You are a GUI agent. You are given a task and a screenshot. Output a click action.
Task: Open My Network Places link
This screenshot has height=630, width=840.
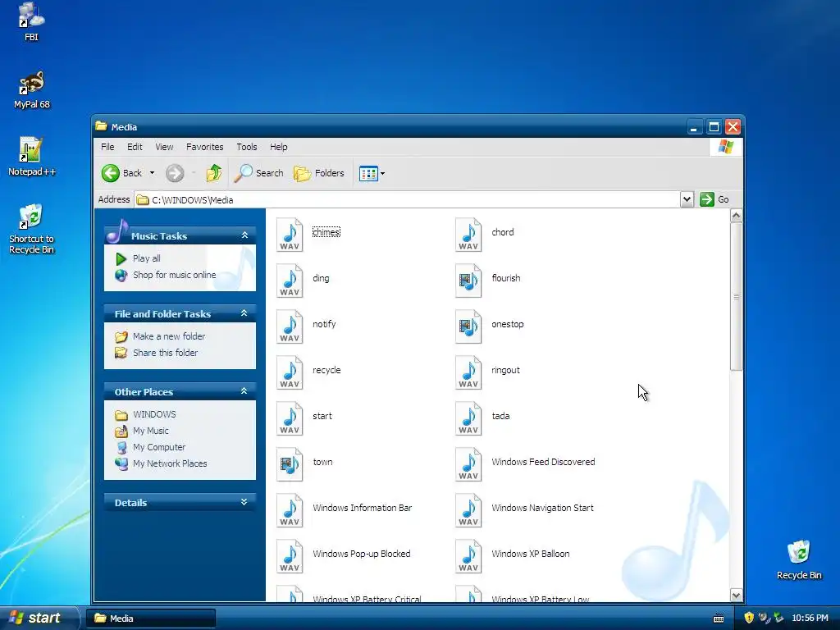pos(170,463)
